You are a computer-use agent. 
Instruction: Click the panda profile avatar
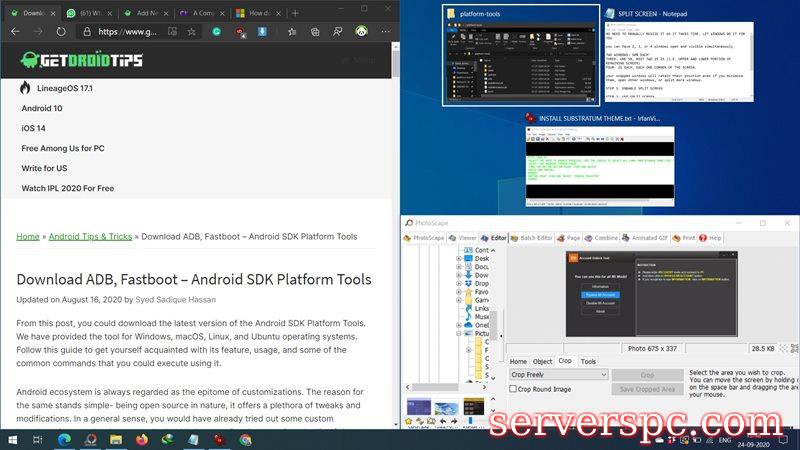pyautogui.click(x=361, y=32)
